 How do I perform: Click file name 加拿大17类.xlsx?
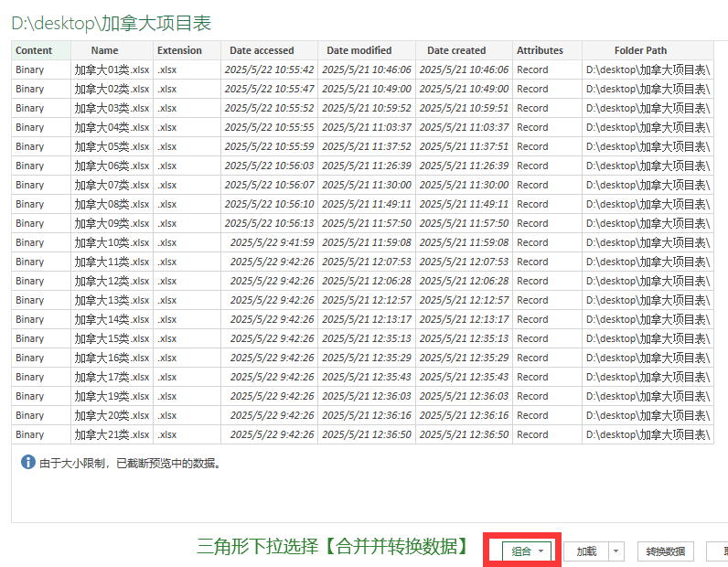pos(112,377)
